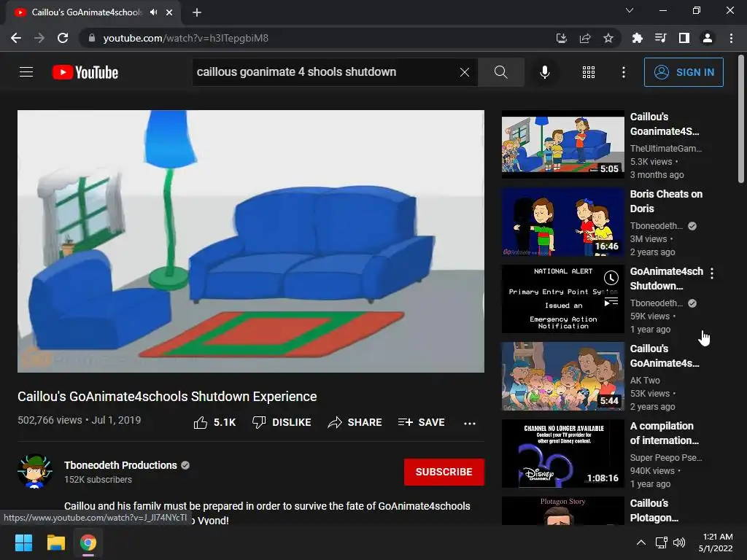Open Tboneodeth channel under Boris Cheats
The height and width of the screenshot is (560, 747).
(657, 226)
